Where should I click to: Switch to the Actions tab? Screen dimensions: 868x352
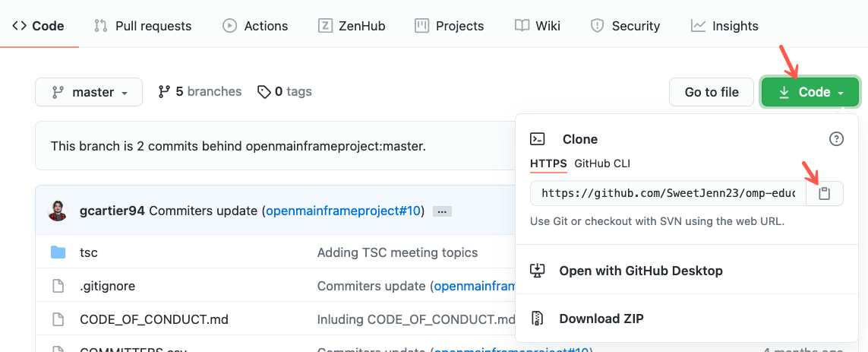click(x=255, y=26)
